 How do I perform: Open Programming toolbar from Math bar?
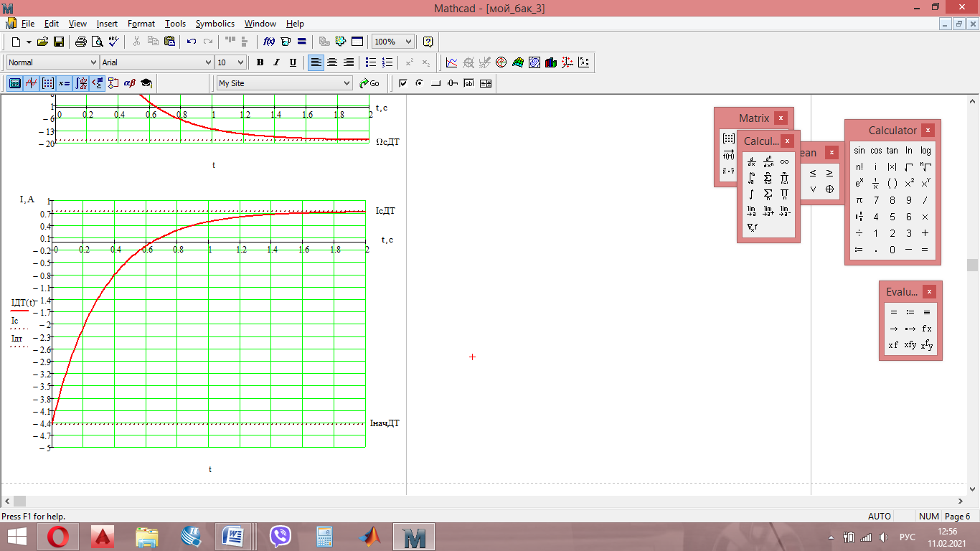[x=113, y=83]
